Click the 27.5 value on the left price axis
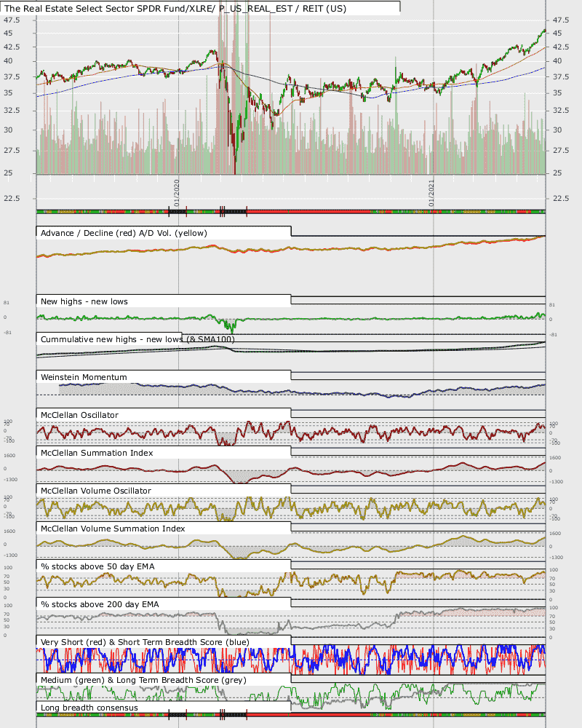The width and height of the screenshot is (582, 728). point(12,150)
